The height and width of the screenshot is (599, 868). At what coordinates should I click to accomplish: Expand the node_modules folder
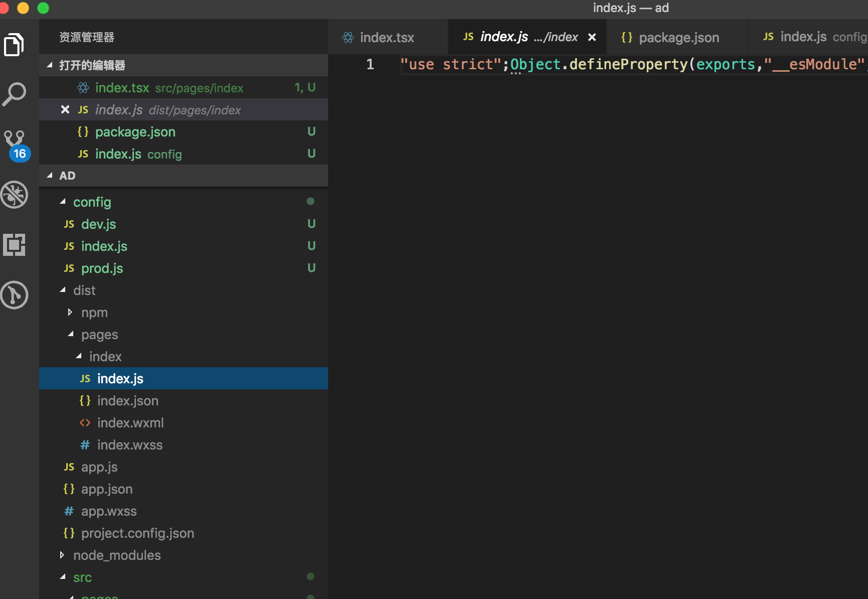coord(62,555)
